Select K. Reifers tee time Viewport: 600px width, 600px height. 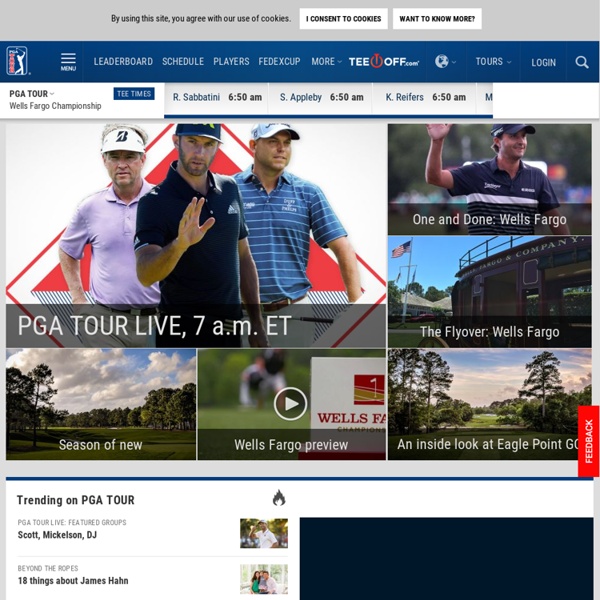pyautogui.click(x=426, y=98)
